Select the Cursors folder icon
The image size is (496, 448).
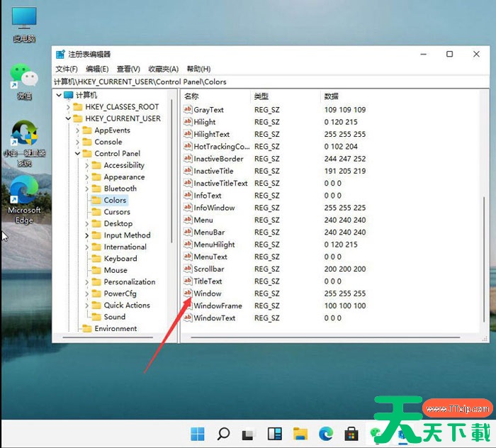coord(96,212)
